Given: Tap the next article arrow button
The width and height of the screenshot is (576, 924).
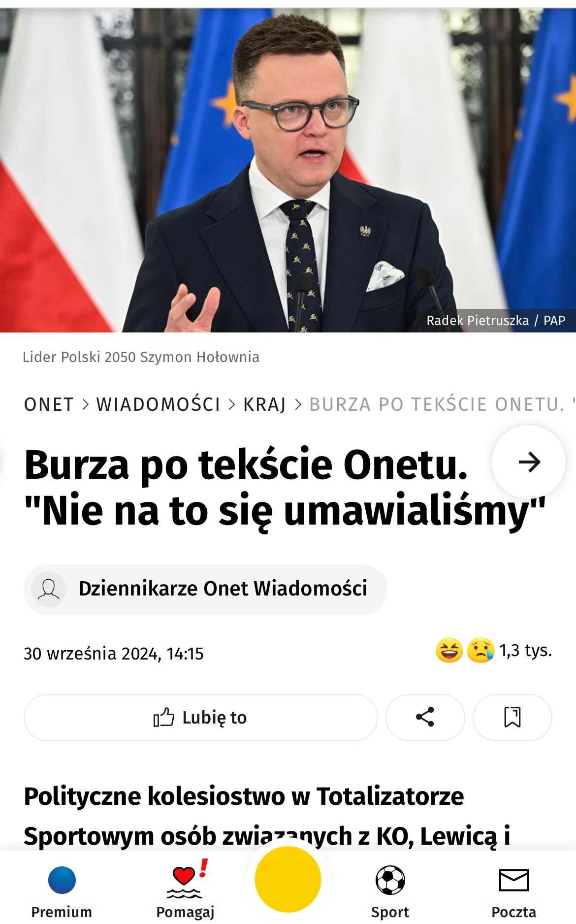Looking at the screenshot, I should point(529,462).
